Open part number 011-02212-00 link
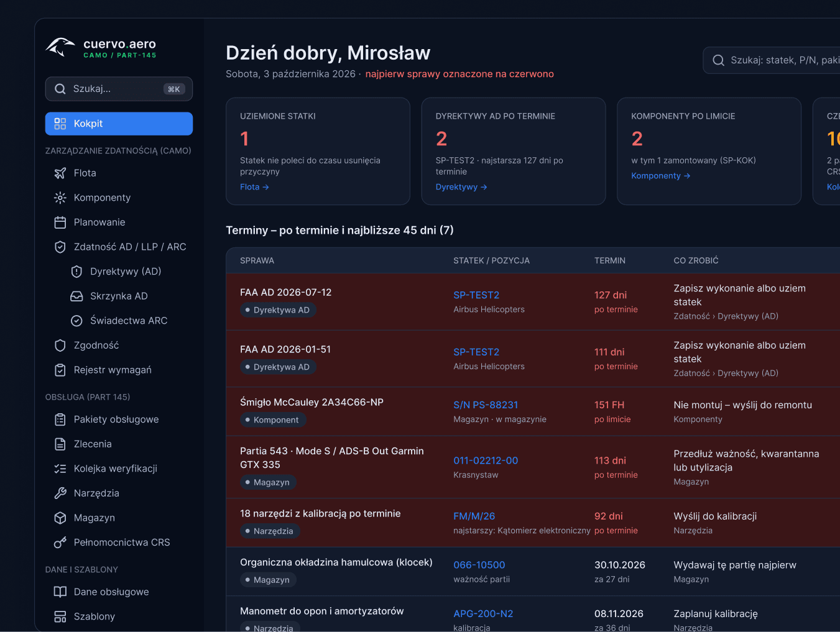This screenshot has height=632, width=840. click(x=486, y=460)
